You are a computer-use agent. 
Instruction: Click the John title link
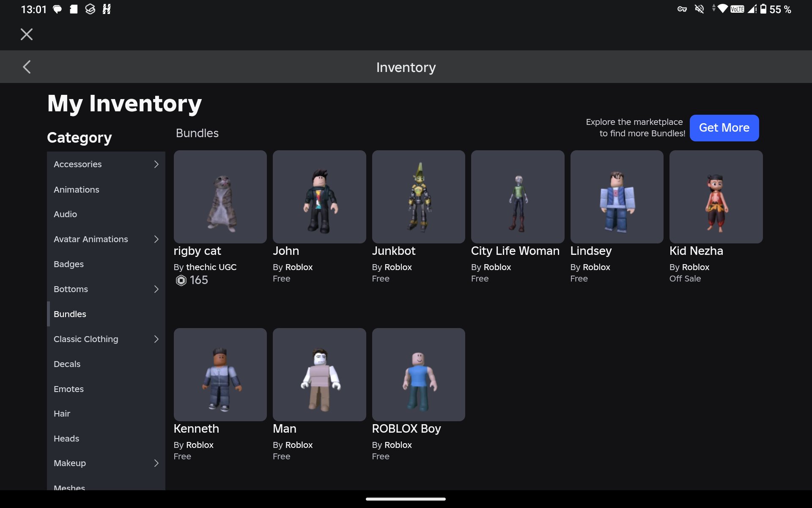point(286,251)
